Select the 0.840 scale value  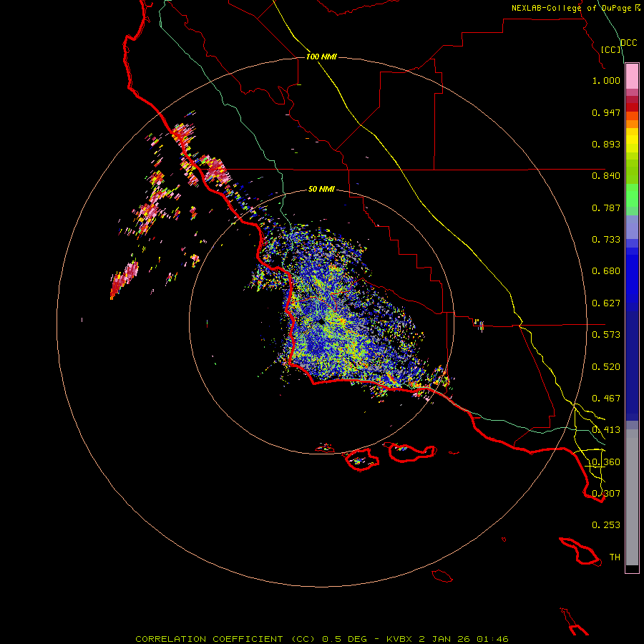tap(606, 176)
